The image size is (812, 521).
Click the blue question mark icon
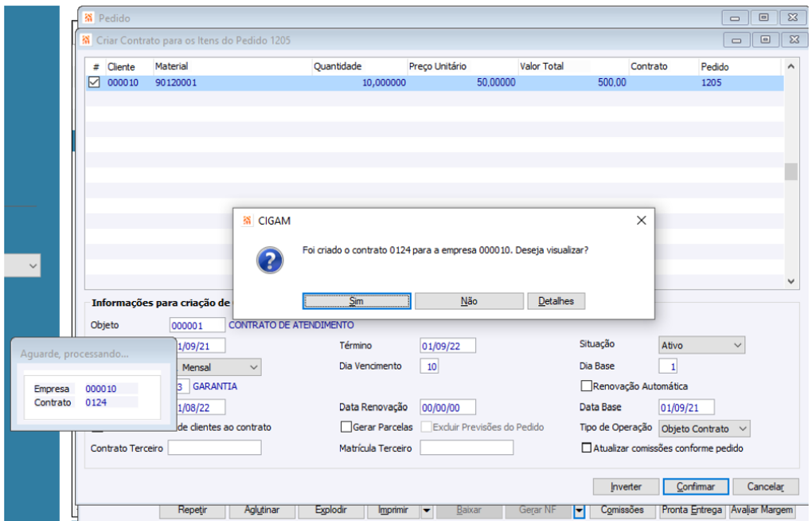(x=270, y=260)
